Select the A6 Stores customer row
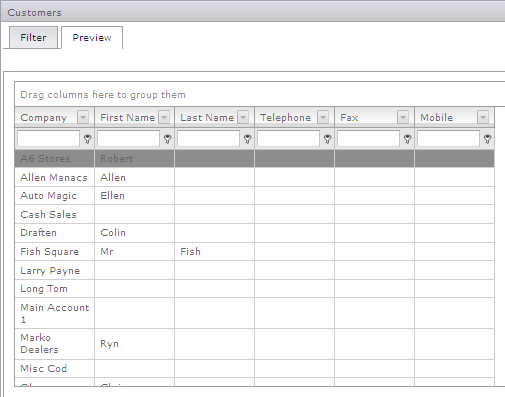This screenshot has width=505, height=397. tap(254, 158)
